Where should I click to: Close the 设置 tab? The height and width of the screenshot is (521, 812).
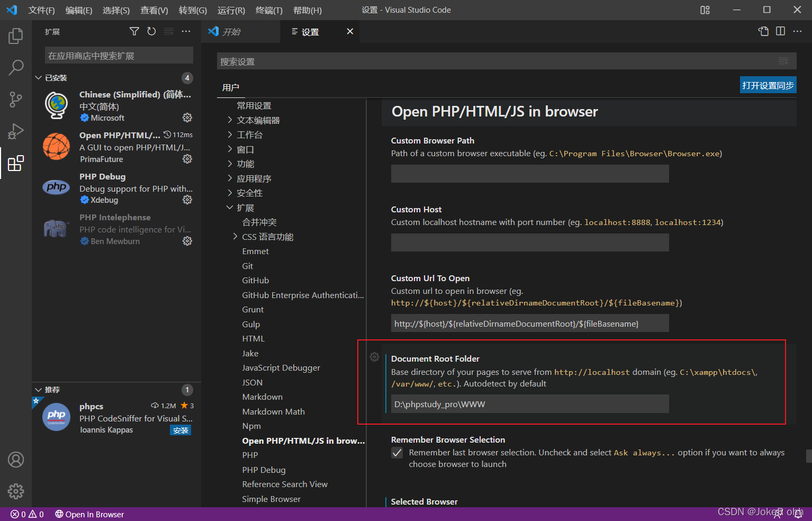coord(350,32)
